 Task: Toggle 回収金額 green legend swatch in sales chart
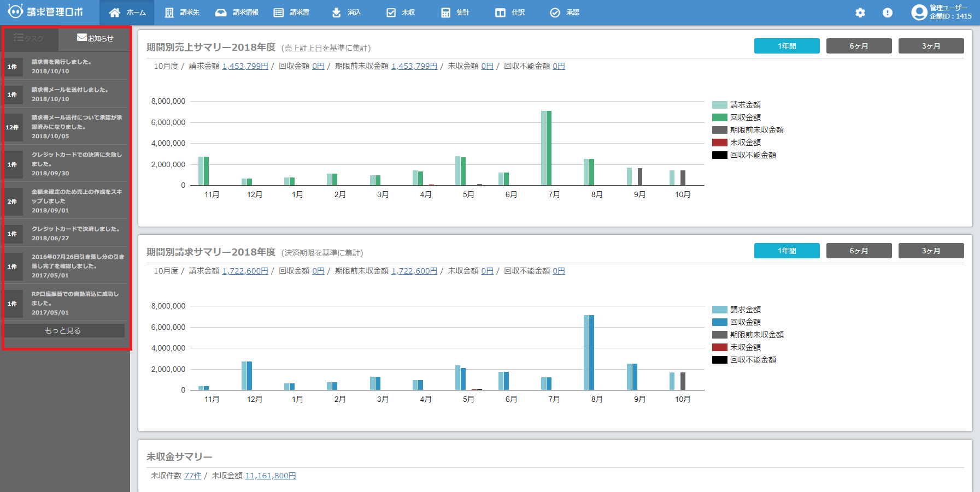tap(719, 117)
